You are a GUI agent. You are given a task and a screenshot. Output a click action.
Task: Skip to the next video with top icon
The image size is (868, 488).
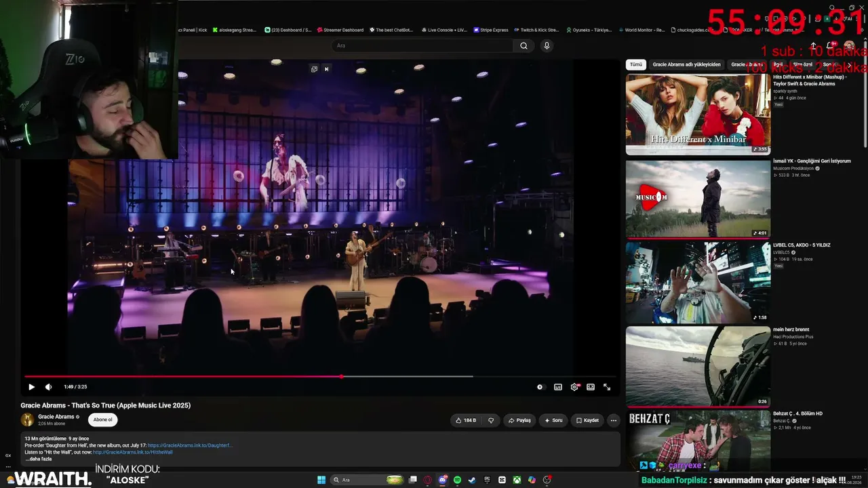coord(326,69)
